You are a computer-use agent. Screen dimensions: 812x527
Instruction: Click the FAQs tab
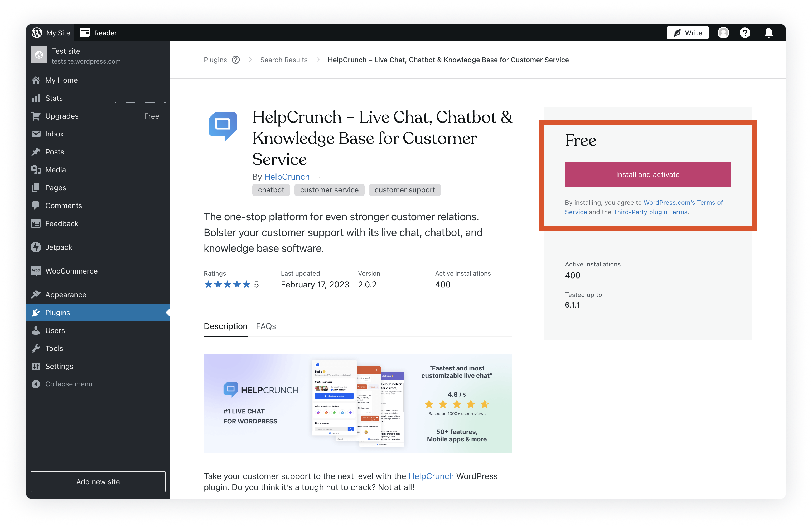[x=266, y=326]
